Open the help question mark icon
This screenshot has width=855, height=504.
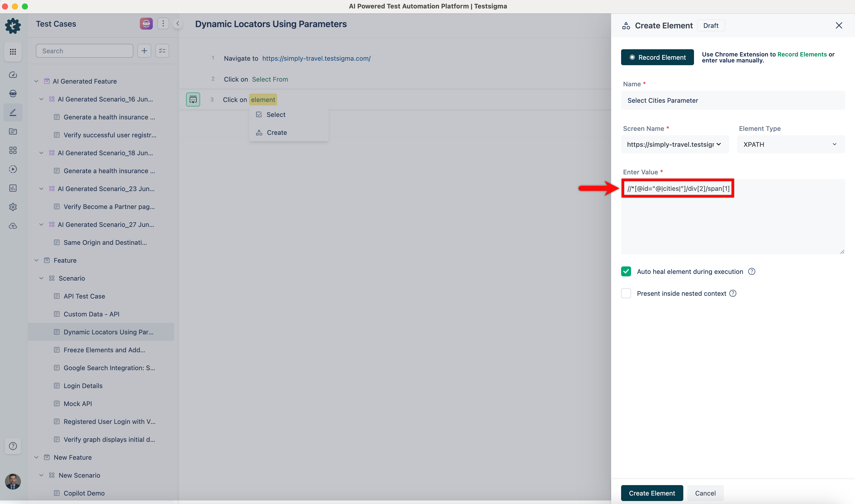(13, 446)
